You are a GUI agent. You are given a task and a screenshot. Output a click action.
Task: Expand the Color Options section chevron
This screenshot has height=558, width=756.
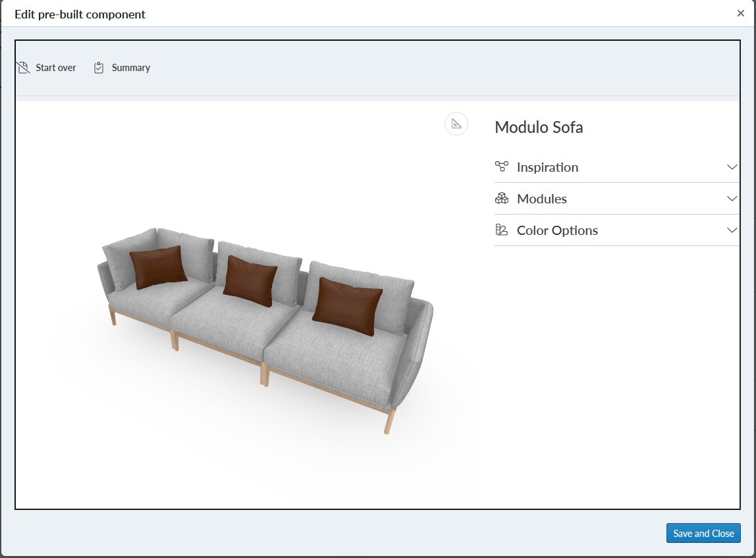[x=732, y=230]
